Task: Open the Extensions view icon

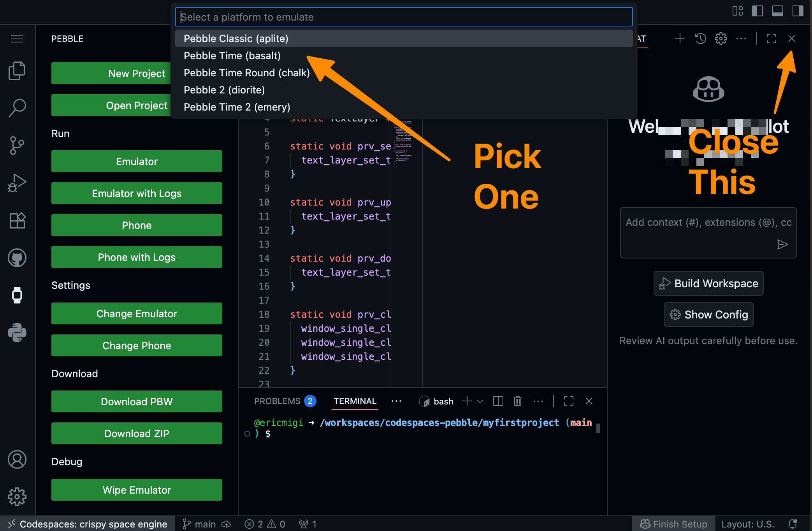Action: point(17,221)
